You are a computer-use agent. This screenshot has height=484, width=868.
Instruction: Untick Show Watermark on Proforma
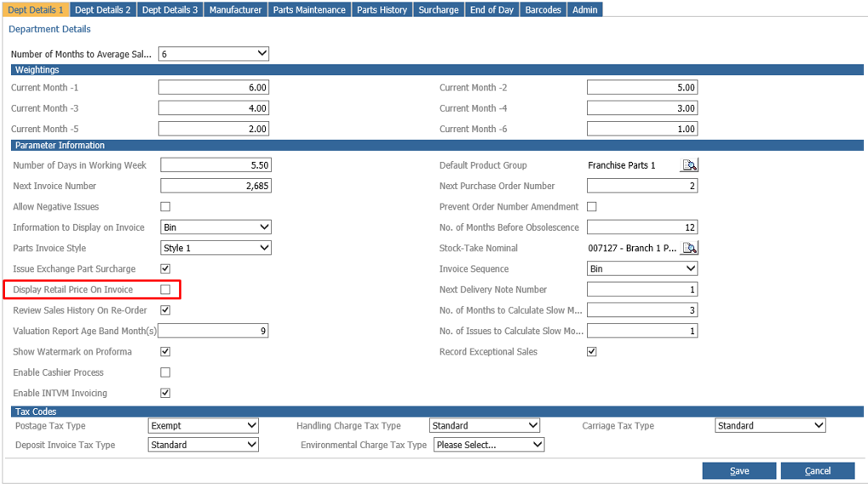click(165, 352)
